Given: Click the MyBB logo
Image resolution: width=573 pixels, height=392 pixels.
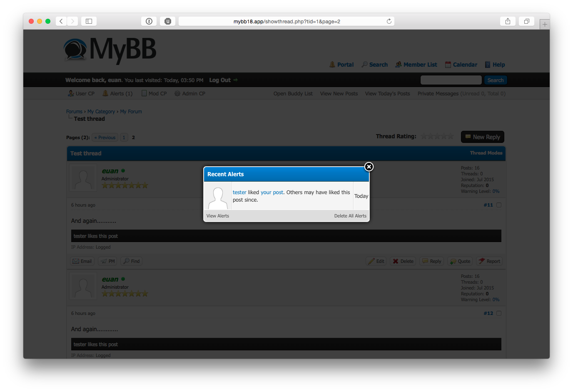Looking at the screenshot, I should (110, 50).
